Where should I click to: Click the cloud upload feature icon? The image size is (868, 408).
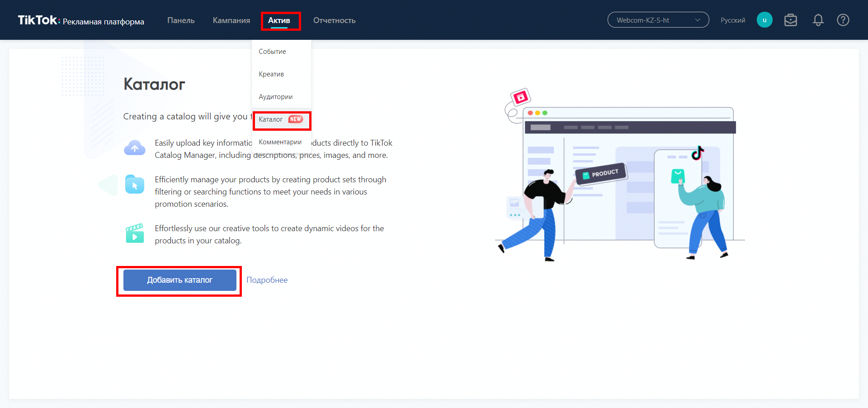(x=135, y=148)
